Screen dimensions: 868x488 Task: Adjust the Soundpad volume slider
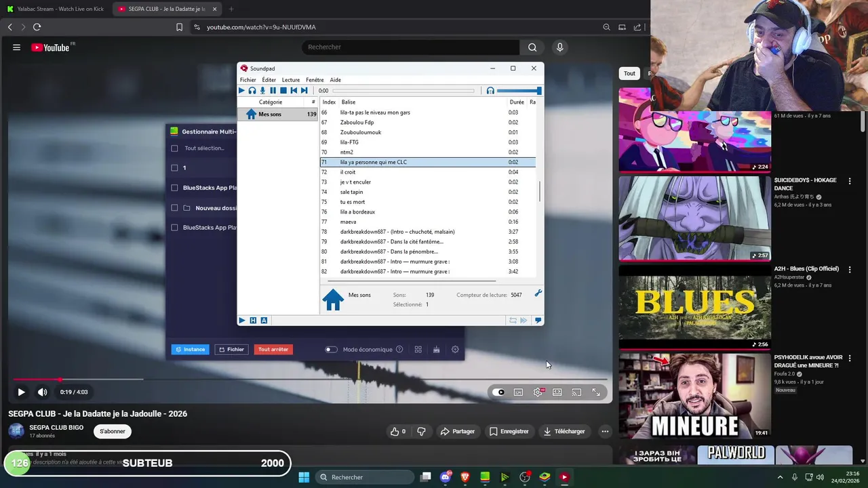tap(519, 90)
